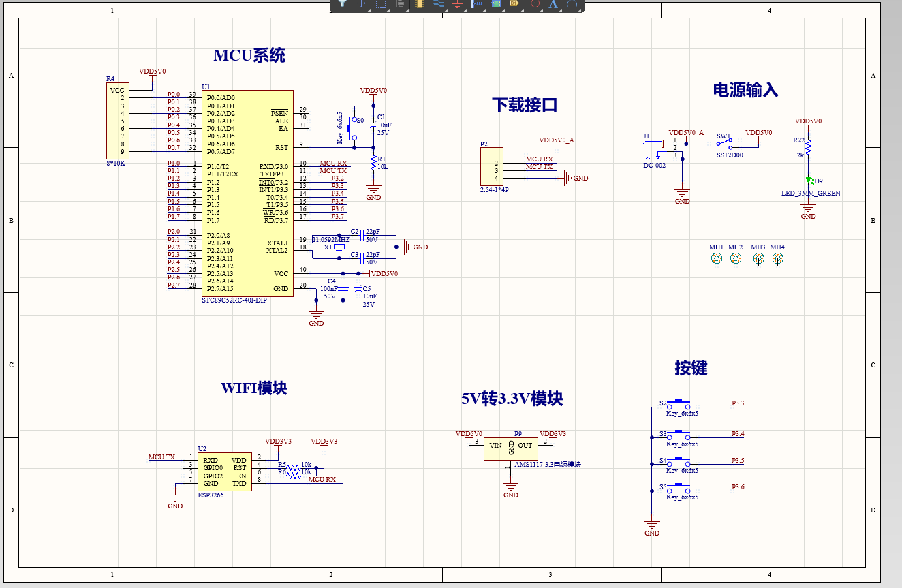Click the 11.0592MHZ crystal value text
Image resolution: width=902 pixels, height=588 pixels.
click(331, 240)
